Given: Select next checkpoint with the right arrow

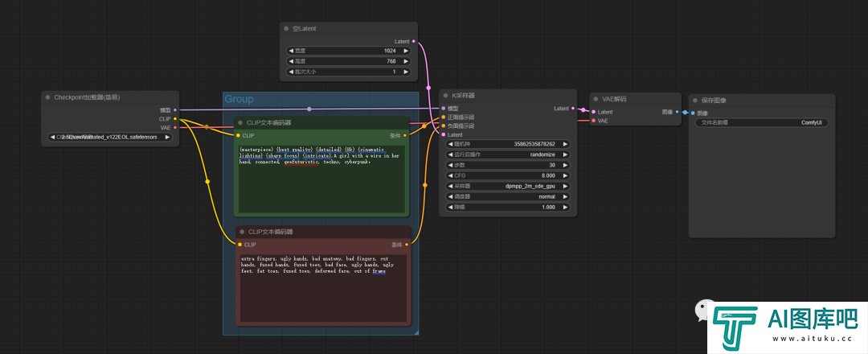Looking at the screenshot, I should [167, 137].
